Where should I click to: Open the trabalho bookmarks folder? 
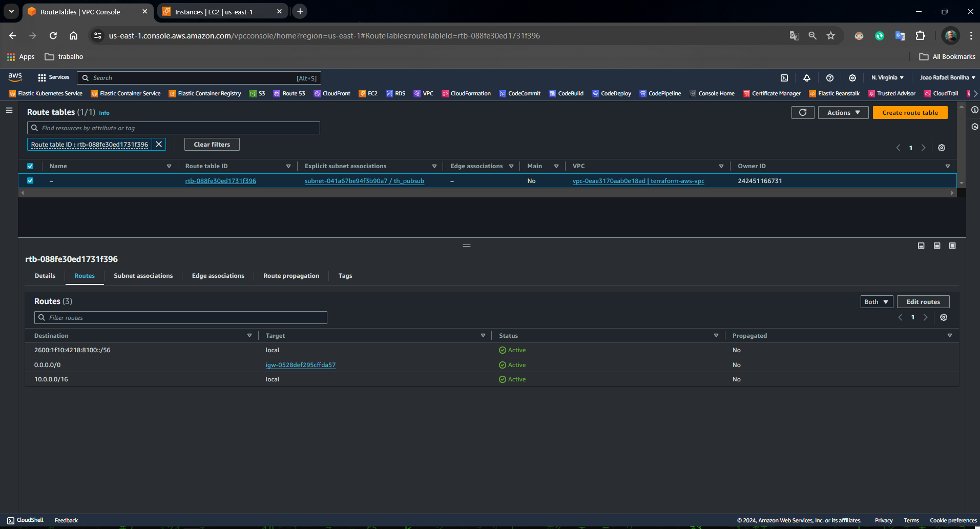pos(64,57)
